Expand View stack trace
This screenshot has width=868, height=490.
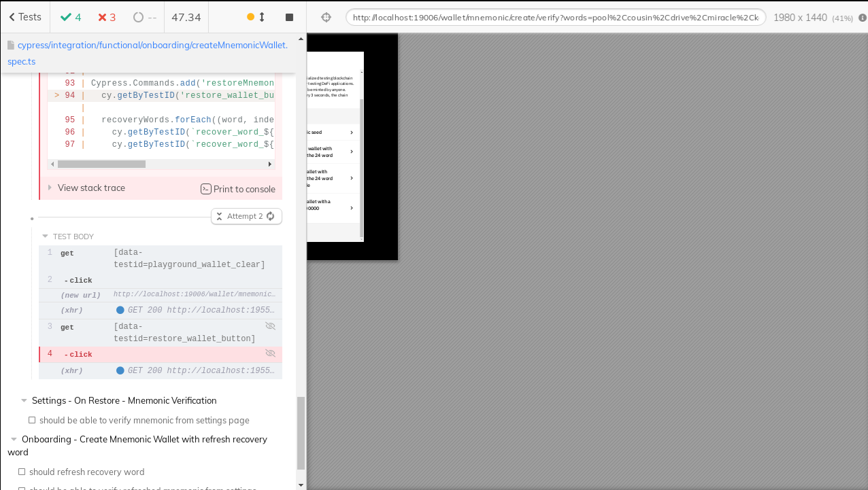86,188
